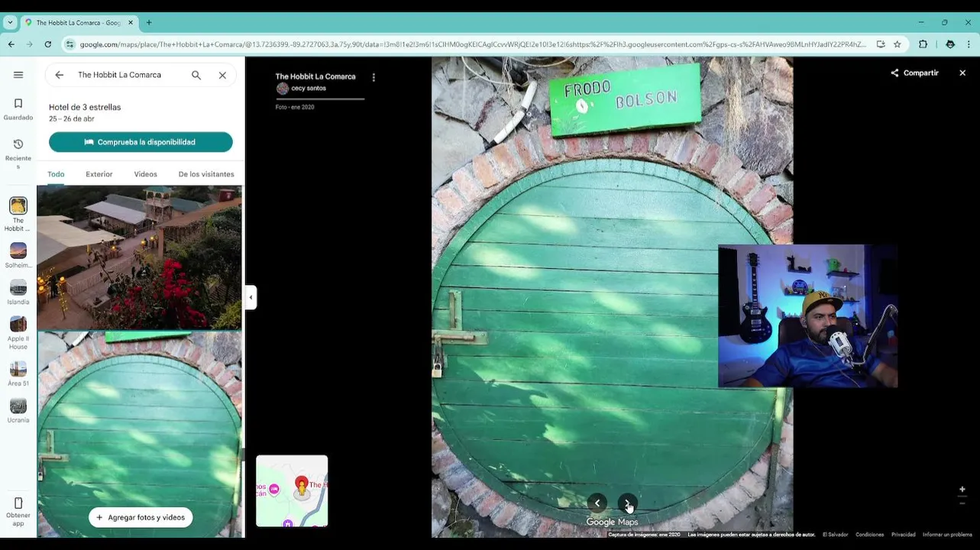
Task: Select Ucrania recent place shortcut
Action: tap(18, 411)
